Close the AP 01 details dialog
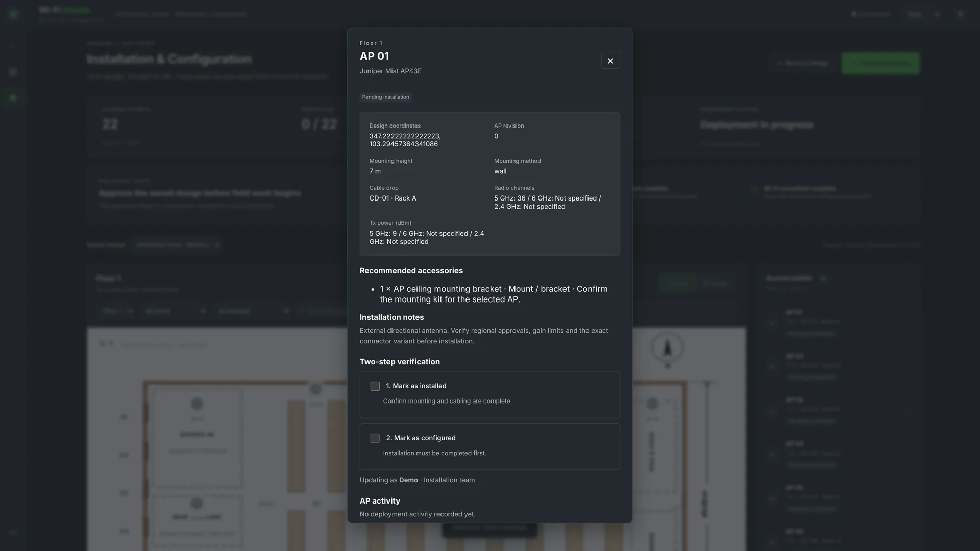The height and width of the screenshot is (551, 980). (x=610, y=61)
